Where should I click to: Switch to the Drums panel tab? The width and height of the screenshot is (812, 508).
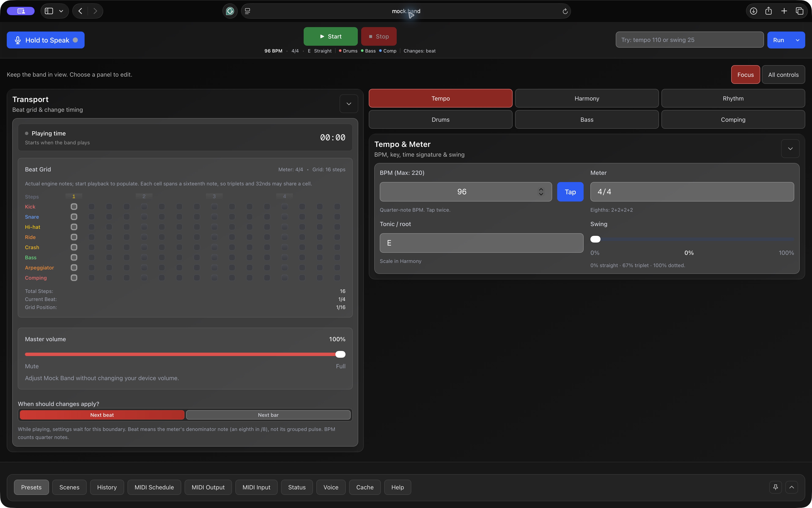[x=440, y=120]
